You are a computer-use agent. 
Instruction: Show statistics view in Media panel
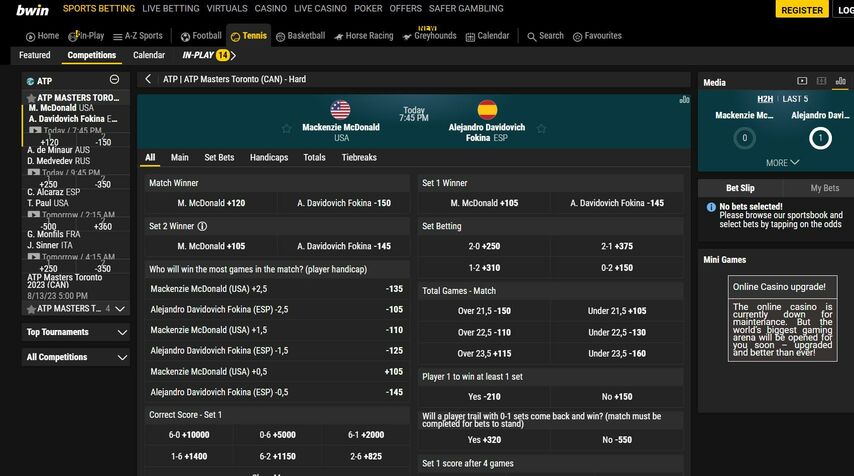pyautogui.click(x=841, y=81)
